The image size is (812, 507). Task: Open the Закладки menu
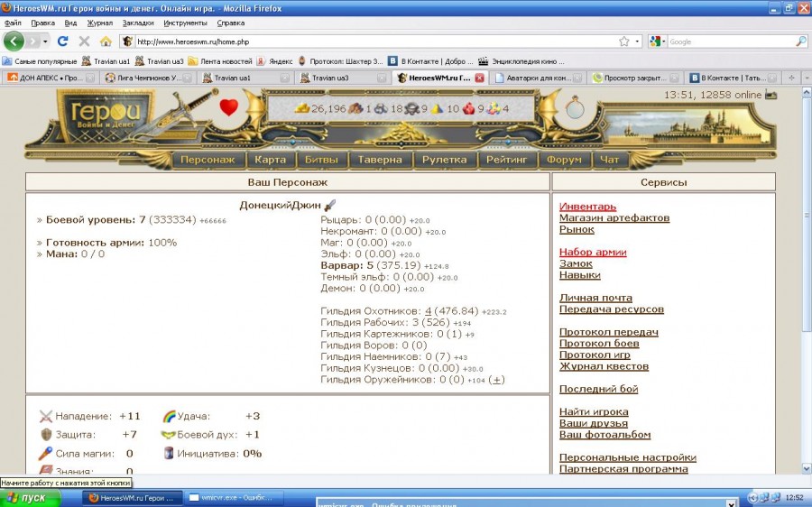click(138, 23)
